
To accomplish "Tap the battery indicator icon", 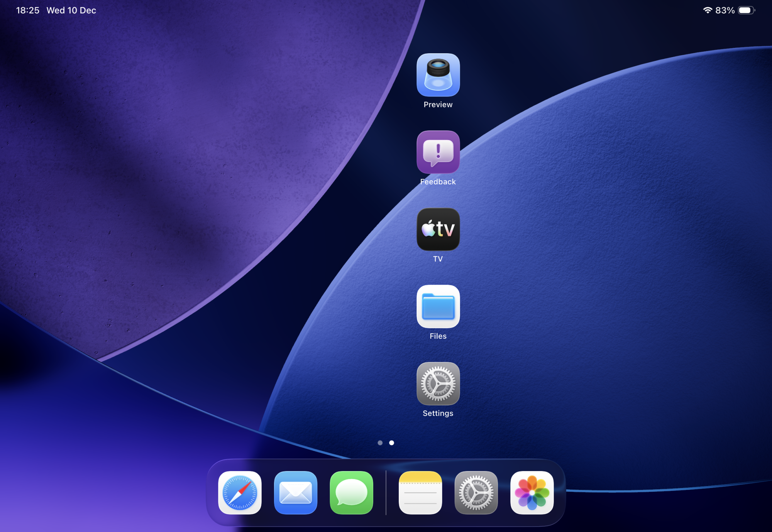I will point(746,10).
